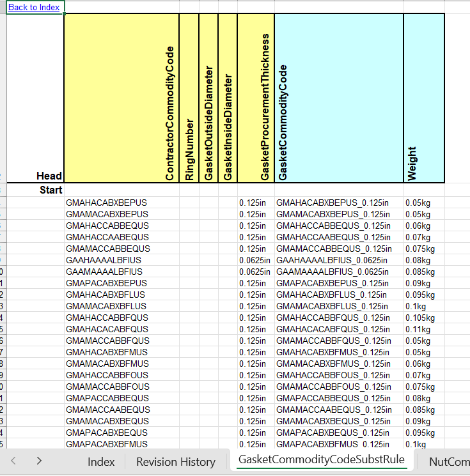Image resolution: width=470 pixels, height=476 pixels.
Task: Select the GasketOutsideDiameter header cell
Action: [208, 98]
